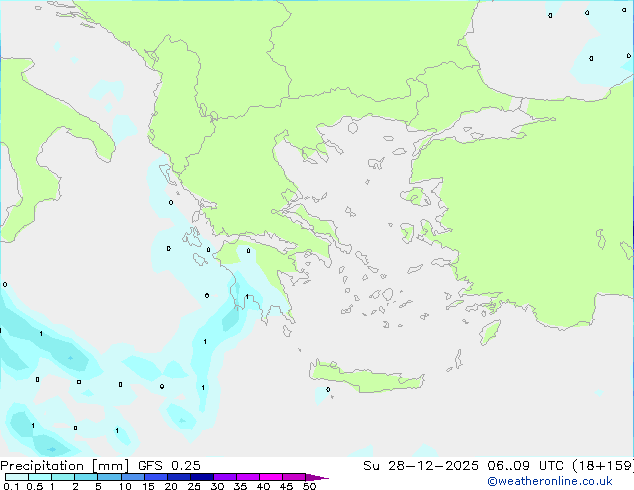The image size is (634, 490).
Task: Pick the 30–35 mm violet swatch
Action: pos(225,477)
